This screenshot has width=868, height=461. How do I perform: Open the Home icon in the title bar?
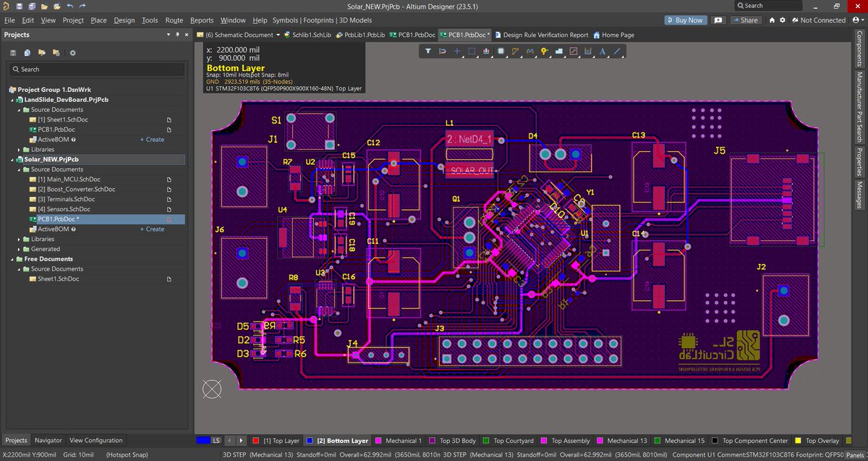(x=772, y=20)
